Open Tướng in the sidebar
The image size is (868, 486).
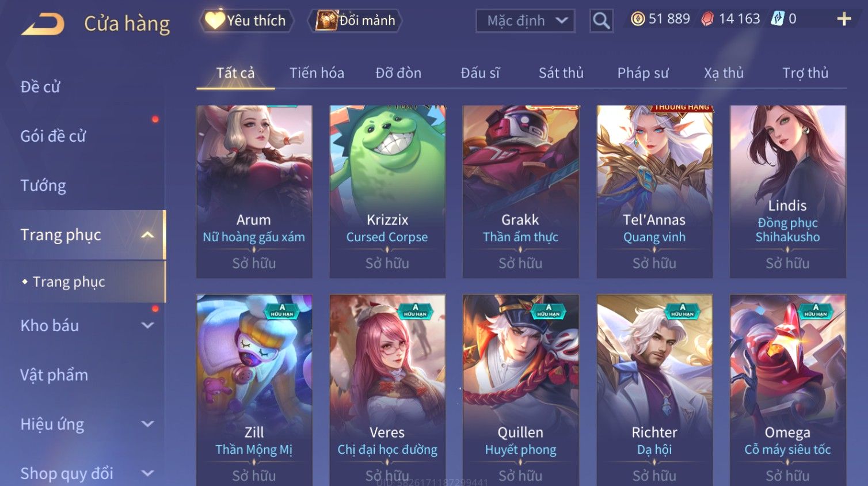click(x=43, y=185)
